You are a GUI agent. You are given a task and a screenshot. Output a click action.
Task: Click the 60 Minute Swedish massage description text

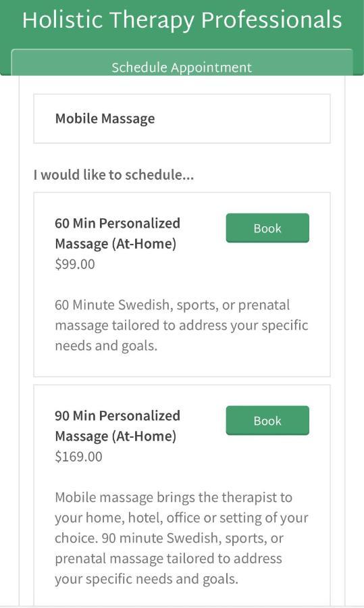(x=182, y=325)
